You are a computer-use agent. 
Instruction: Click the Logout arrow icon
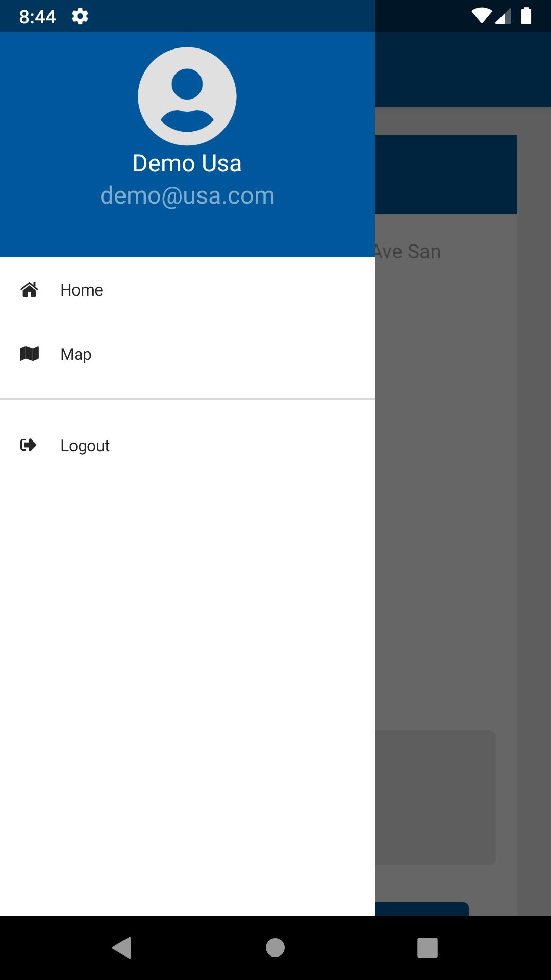[x=29, y=445]
